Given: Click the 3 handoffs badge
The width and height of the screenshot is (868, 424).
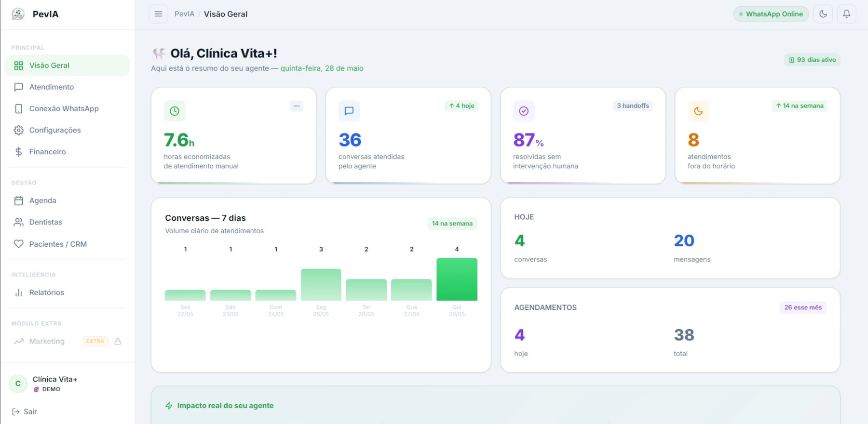Looking at the screenshot, I should click(633, 106).
